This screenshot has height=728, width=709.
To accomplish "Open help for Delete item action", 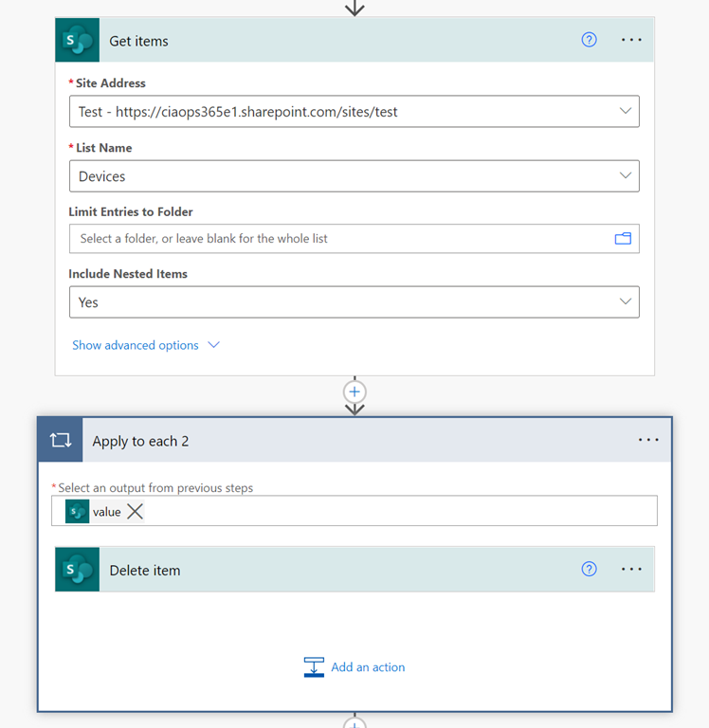I will (x=589, y=570).
